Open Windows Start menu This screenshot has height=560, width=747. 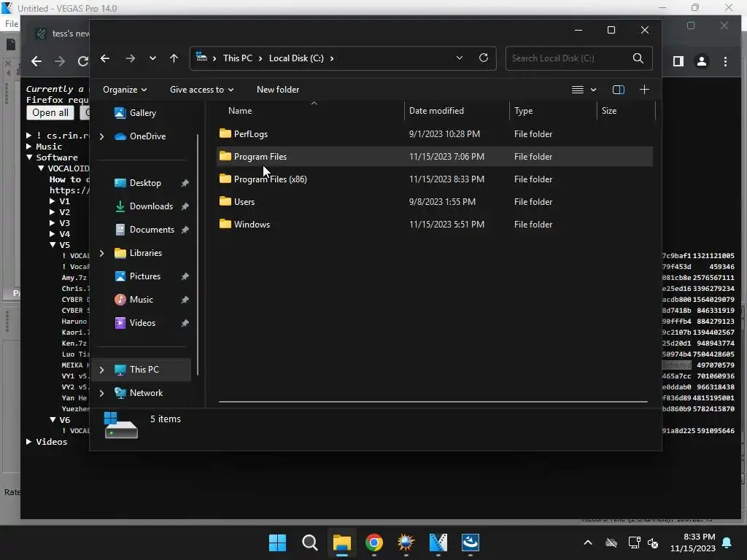point(277,542)
